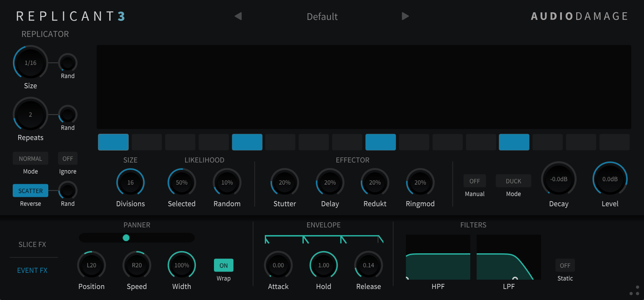This screenshot has width=644, height=300.
Task: Click the Envelope Release knob
Action: coord(369,265)
